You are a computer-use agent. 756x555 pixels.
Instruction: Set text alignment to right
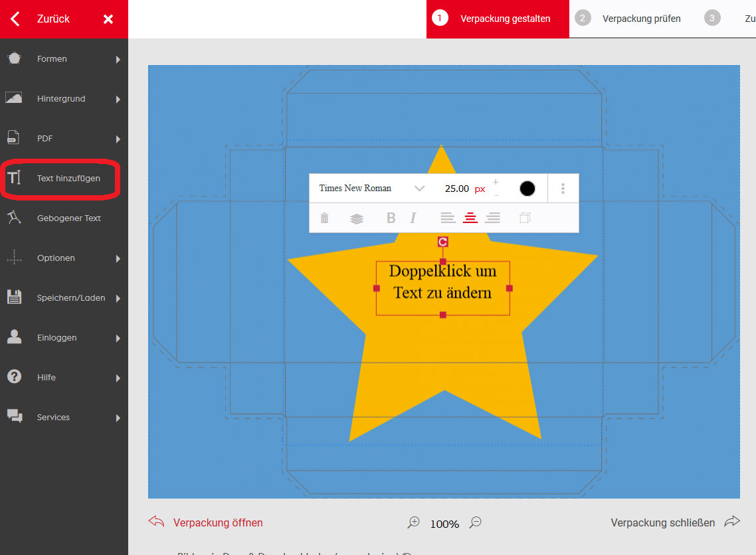pyautogui.click(x=492, y=218)
